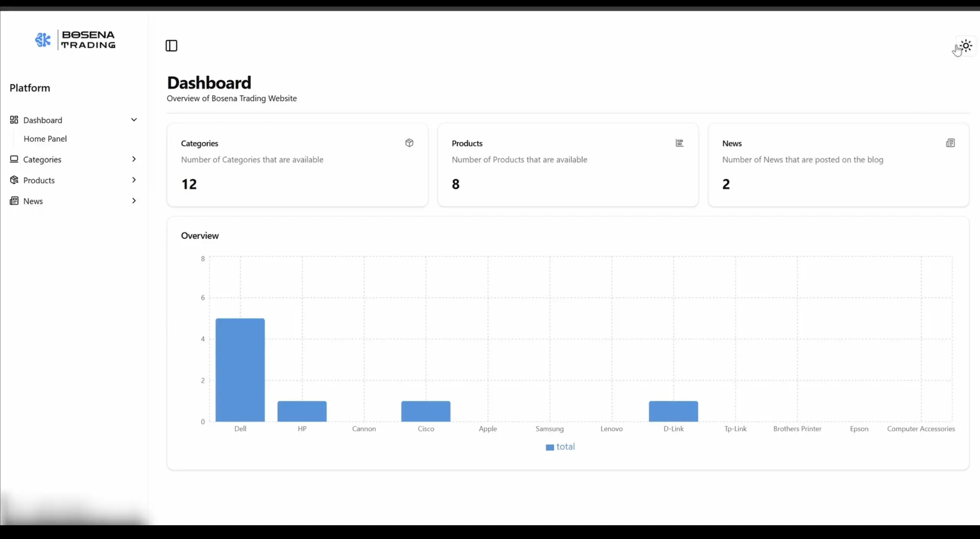Select Dashboard in the sidebar
The height and width of the screenshot is (539, 980).
pyautogui.click(x=43, y=120)
